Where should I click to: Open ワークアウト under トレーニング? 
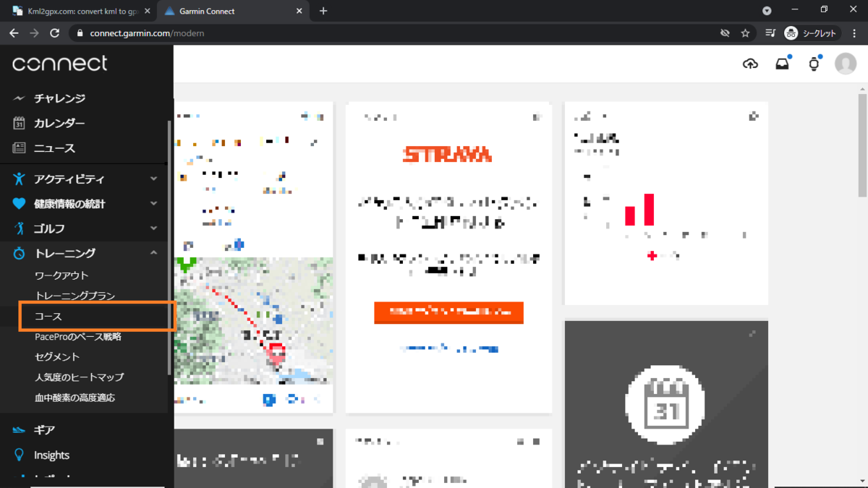61,275
